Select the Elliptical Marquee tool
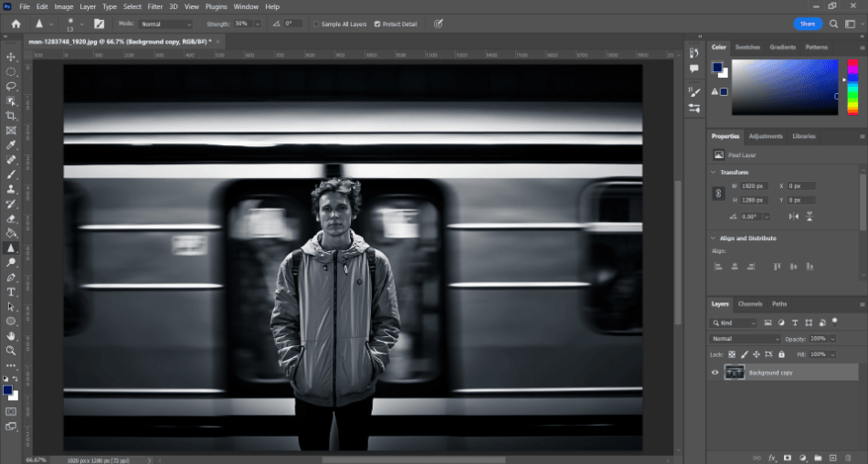 11,72
